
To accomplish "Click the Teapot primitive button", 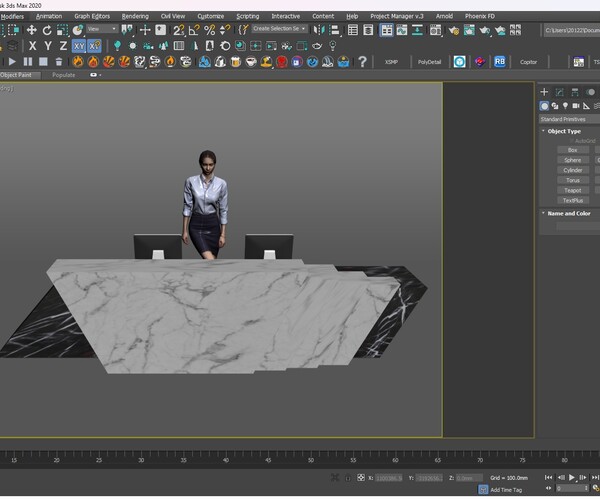I will click(572, 190).
